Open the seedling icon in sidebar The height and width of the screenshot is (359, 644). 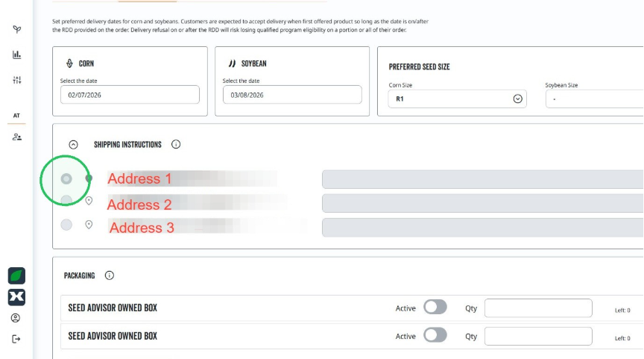pyautogui.click(x=17, y=29)
